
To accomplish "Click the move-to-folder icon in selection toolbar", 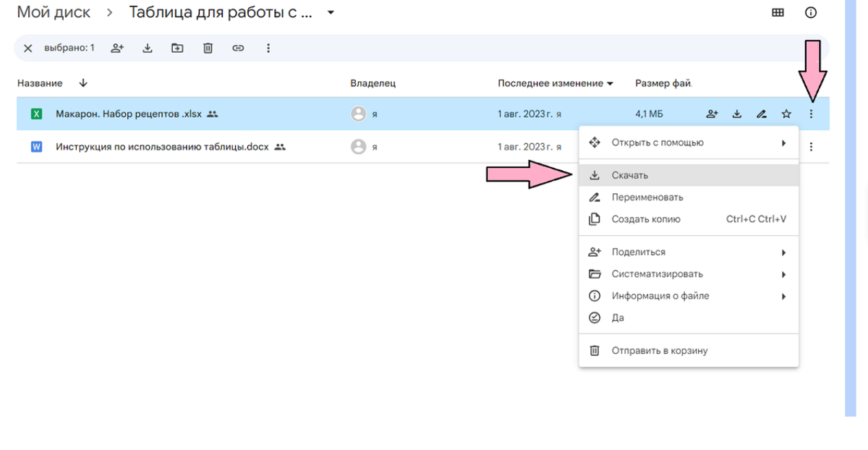I will point(177,48).
